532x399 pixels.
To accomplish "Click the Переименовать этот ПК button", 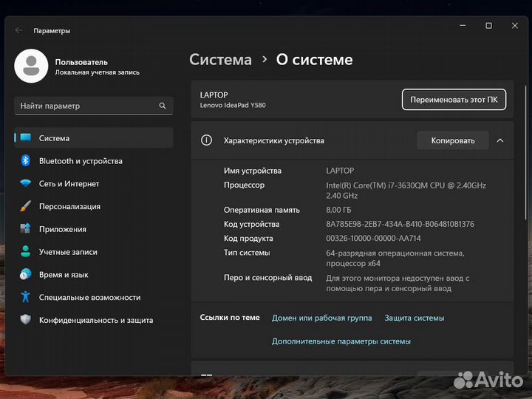I will (x=454, y=100).
